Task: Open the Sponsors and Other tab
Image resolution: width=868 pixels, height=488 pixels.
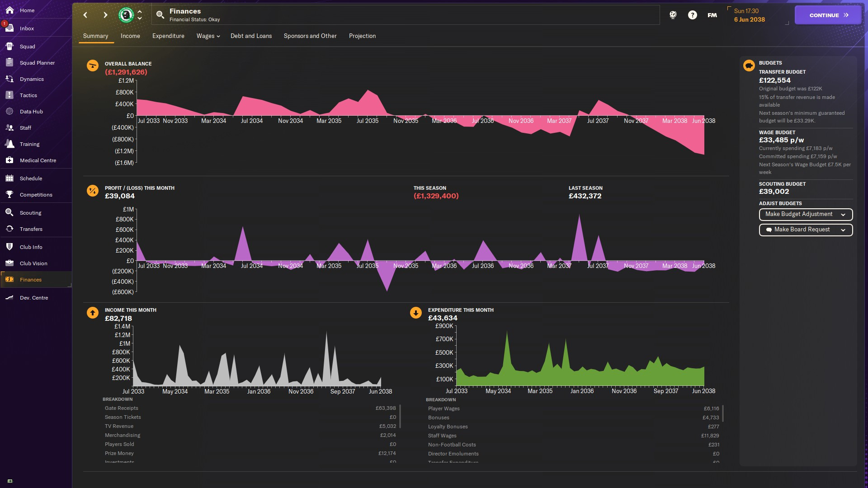Action: coord(310,36)
